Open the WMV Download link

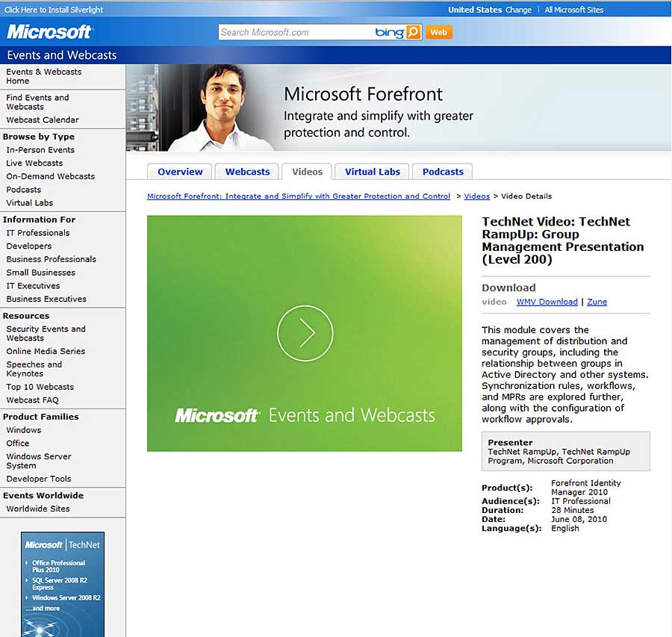[x=547, y=302]
